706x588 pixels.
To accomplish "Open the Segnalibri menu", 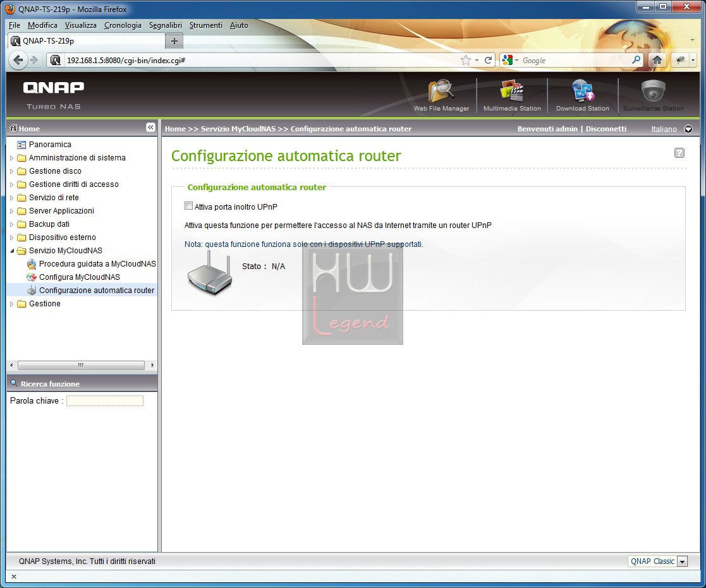I will tap(165, 25).
